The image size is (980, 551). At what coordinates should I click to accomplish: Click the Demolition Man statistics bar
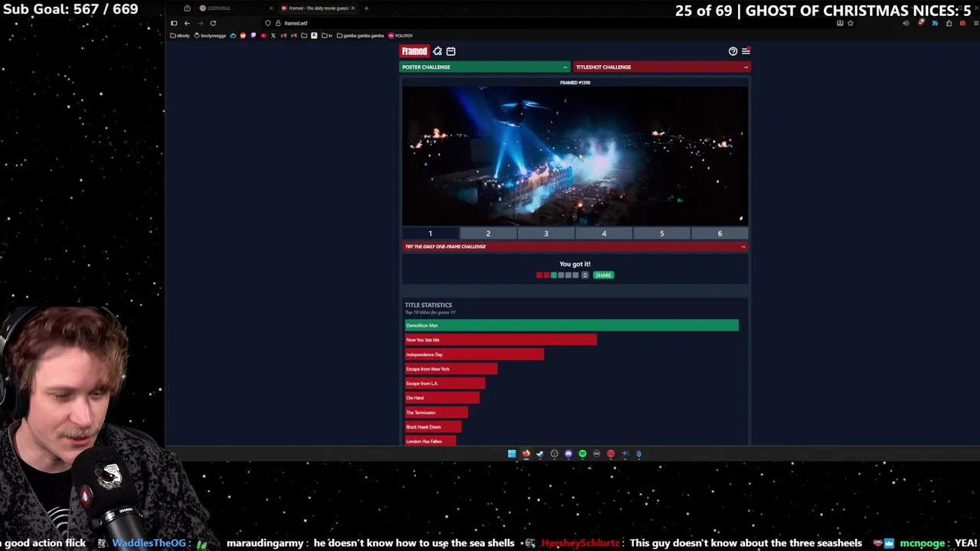tap(572, 325)
